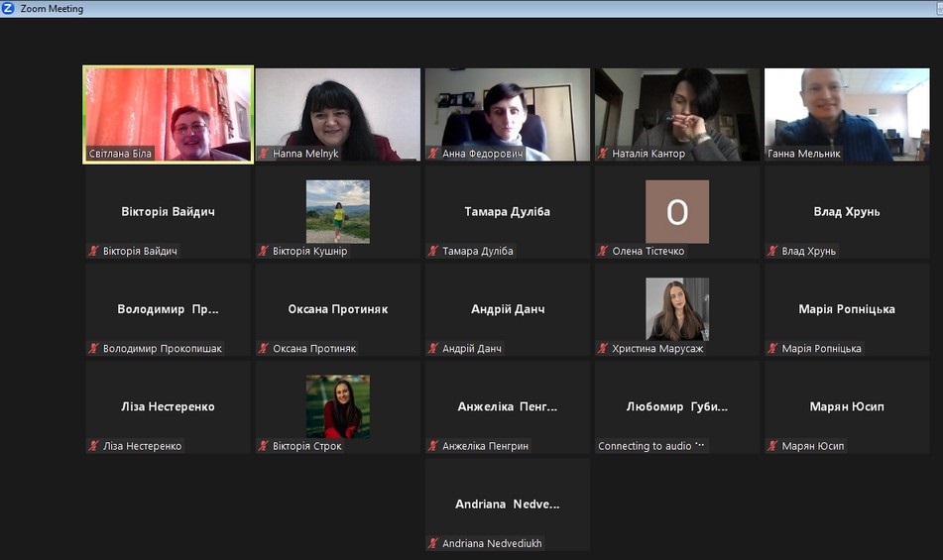Click muted mic icon next to Andriana Nedvediukh

click(433, 543)
